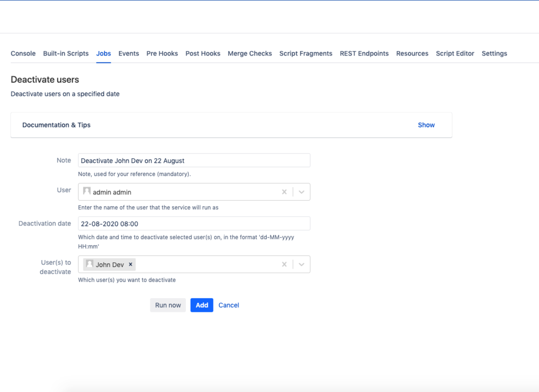Open the Post Hooks tab

click(x=203, y=53)
